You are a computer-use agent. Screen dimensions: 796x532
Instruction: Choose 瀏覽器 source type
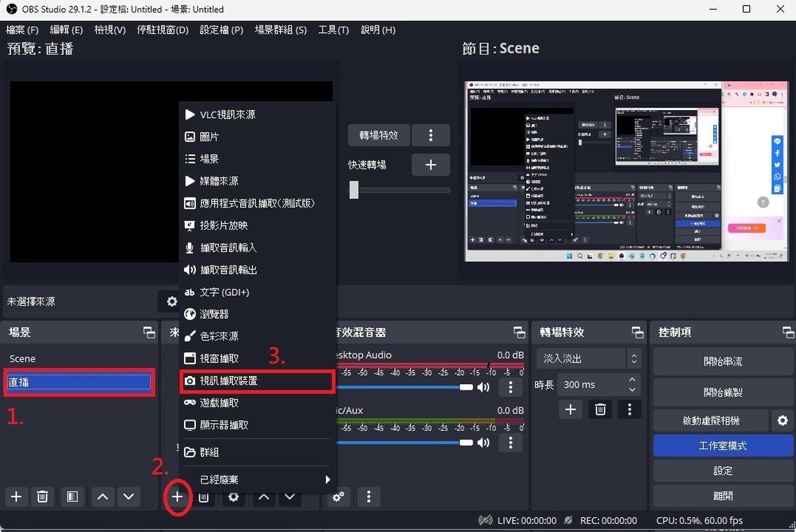point(258,314)
